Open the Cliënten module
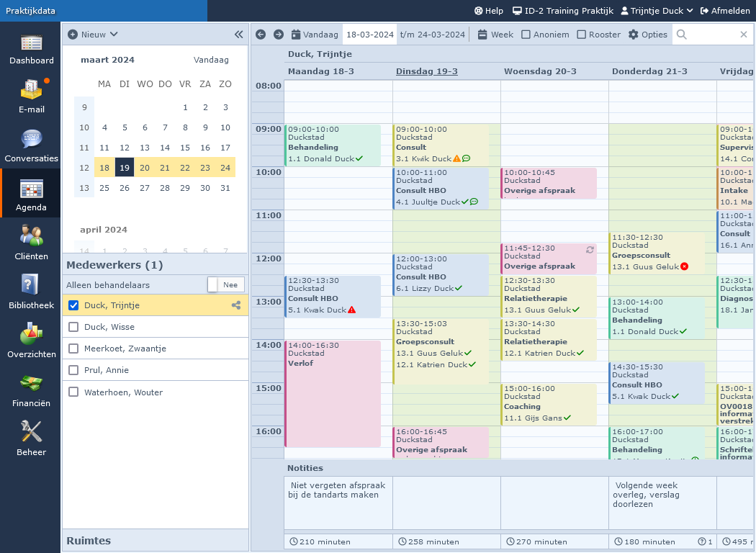Image resolution: width=756 pixels, height=553 pixels. [x=31, y=243]
